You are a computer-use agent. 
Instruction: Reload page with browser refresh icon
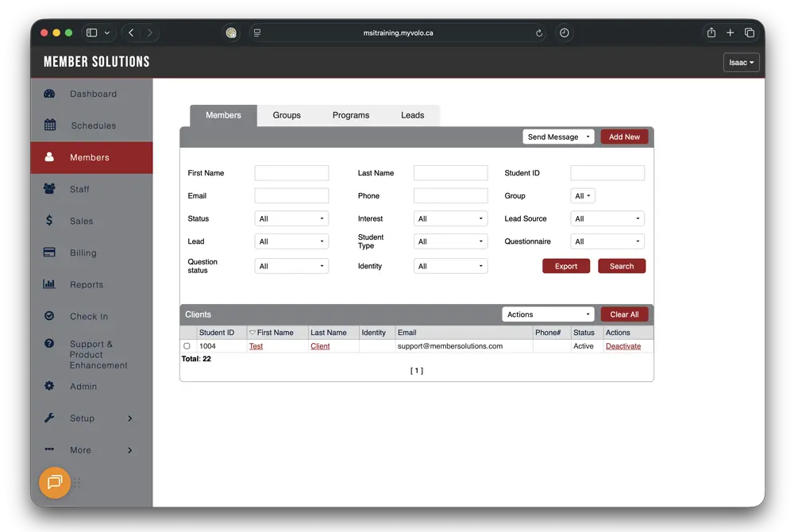pos(540,33)
